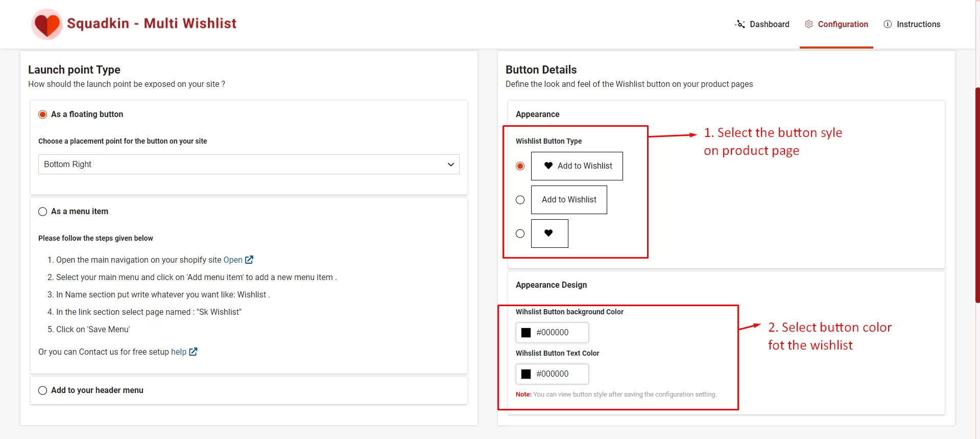Click the Instructions info icon
Screen dimensions: 980x439
coord(888,24)
